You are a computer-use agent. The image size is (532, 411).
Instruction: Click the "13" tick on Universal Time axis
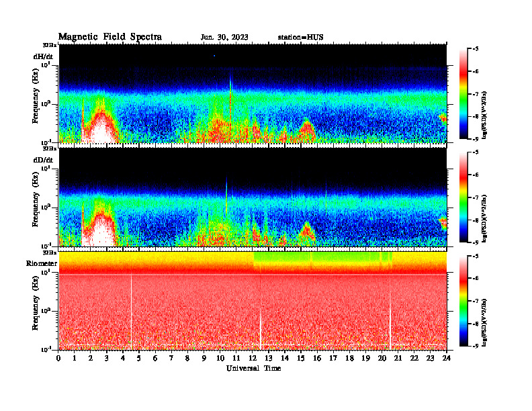(x=269, y=359)
